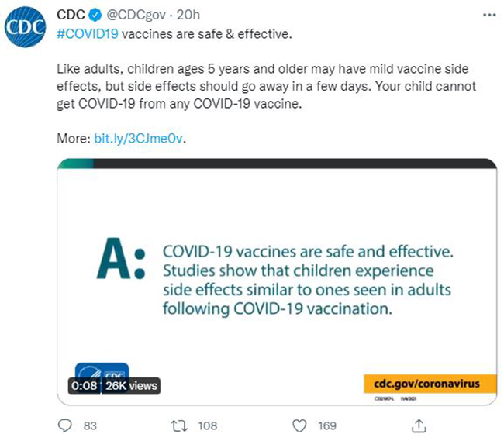Click the retweet arrows icon
The image size is (504, 441).
(x=179, y=426)
